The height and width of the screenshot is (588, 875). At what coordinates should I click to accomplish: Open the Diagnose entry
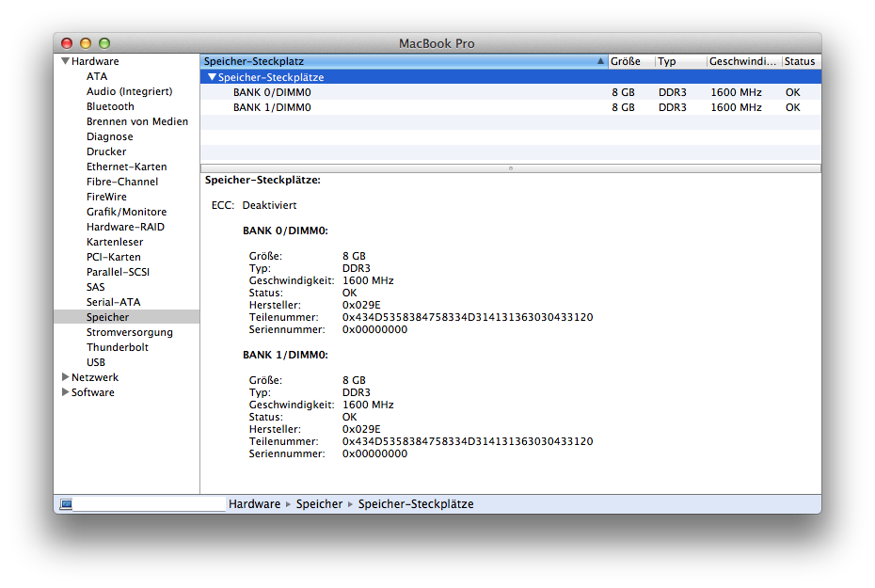pyautogui.click(x=109, y=136)
